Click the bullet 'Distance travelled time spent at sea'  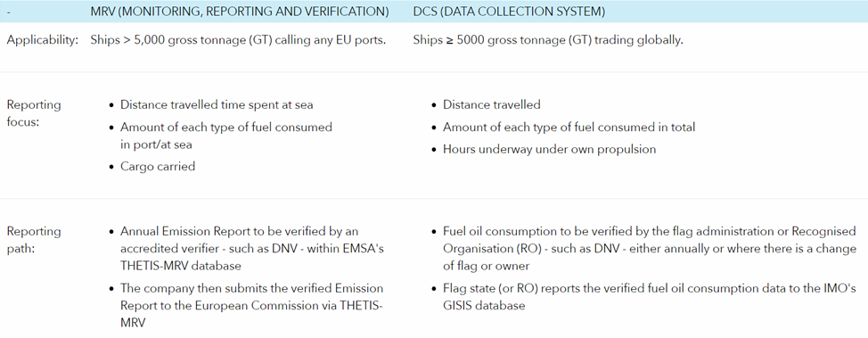217,104
